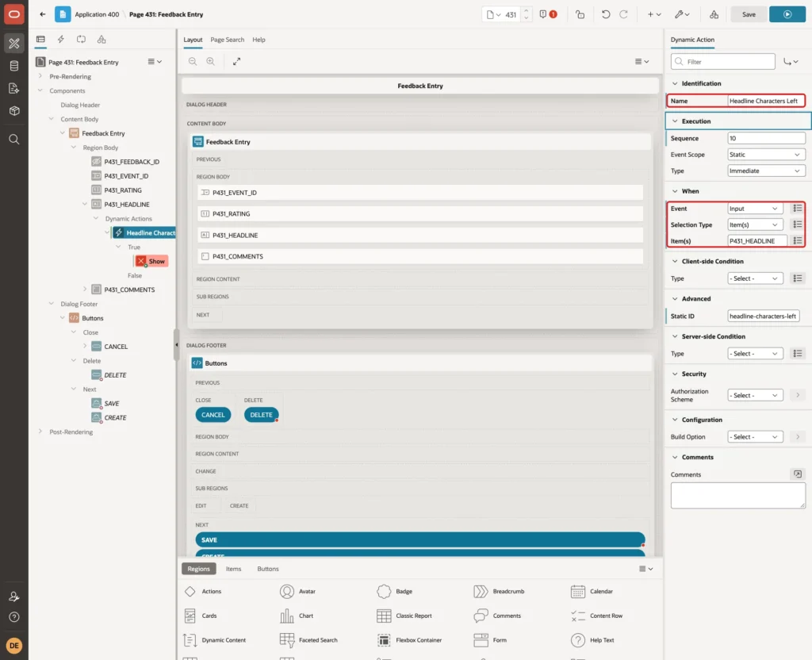Open the Event Scope dropdown
This screenshot has width=812, height=660.
coord(766,155)
